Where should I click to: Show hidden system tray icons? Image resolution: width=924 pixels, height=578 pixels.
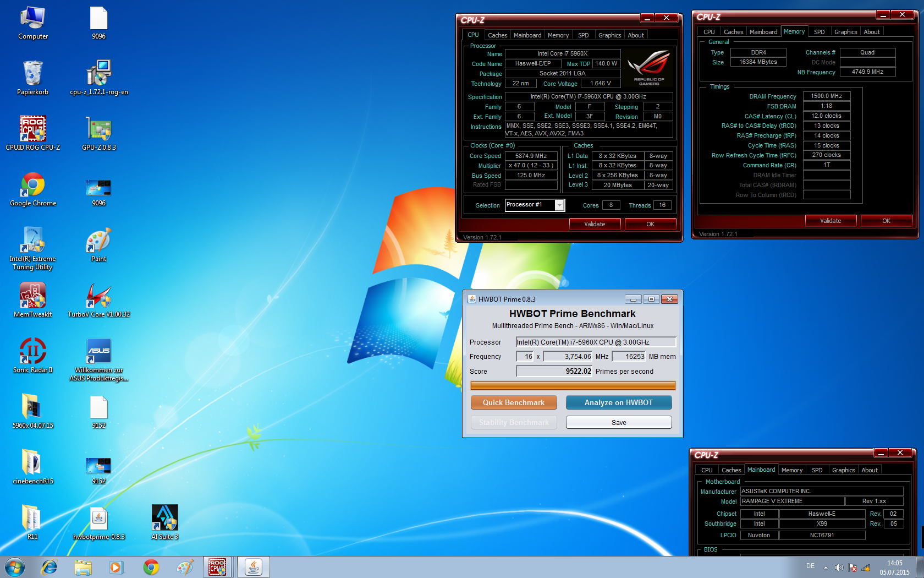(x=826, y=568)
